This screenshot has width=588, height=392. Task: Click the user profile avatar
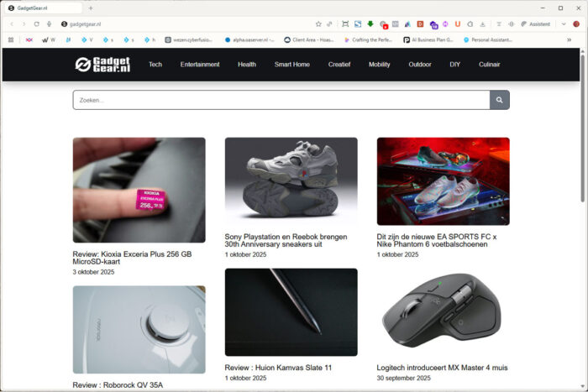pyautogui.click(x=575, y=24)
